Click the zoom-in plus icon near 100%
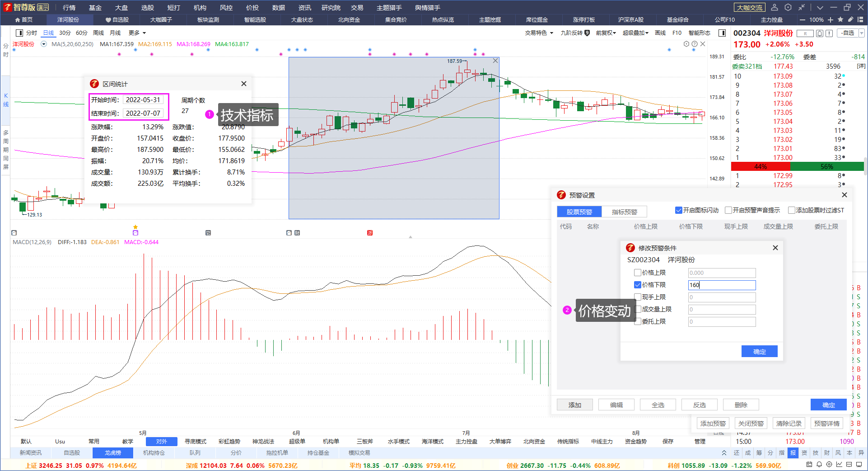The image size is (868, 471). point(831,19)
